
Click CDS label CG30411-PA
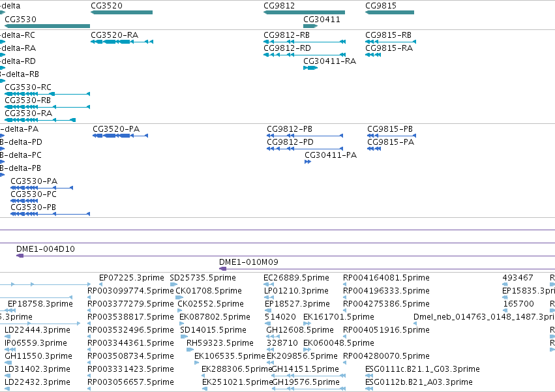[331, 155]
